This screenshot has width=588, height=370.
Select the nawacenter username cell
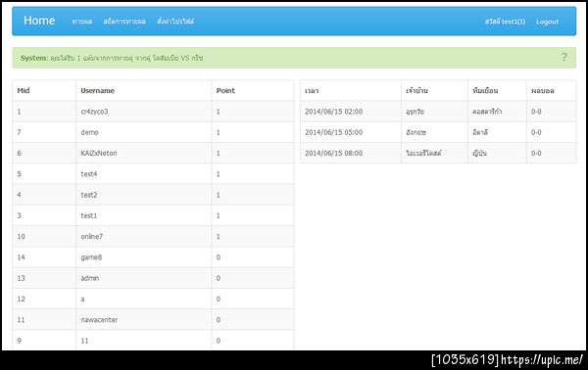pyautogui.click(x=99, y=320)
